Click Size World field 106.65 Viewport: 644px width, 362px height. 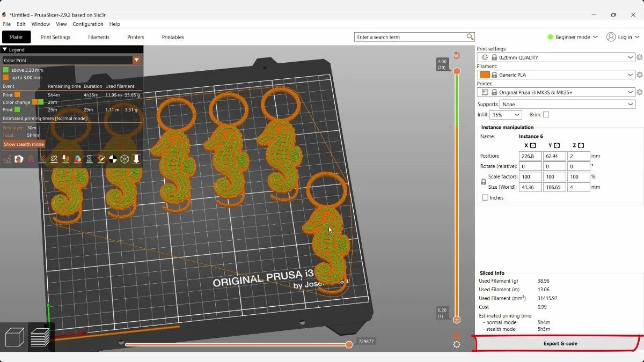(x=554, y=187)
